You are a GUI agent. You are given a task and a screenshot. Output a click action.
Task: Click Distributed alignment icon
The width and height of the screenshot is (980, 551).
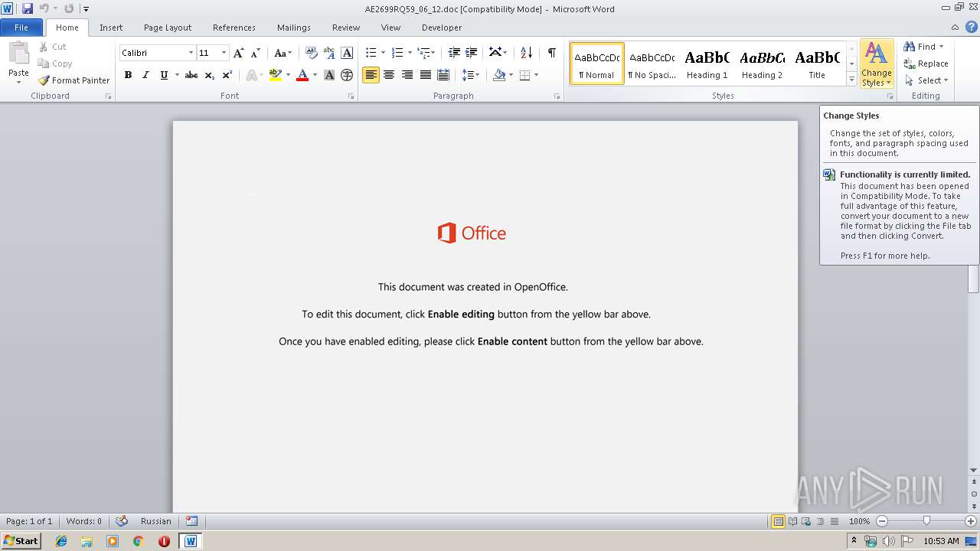pos(443,75)
